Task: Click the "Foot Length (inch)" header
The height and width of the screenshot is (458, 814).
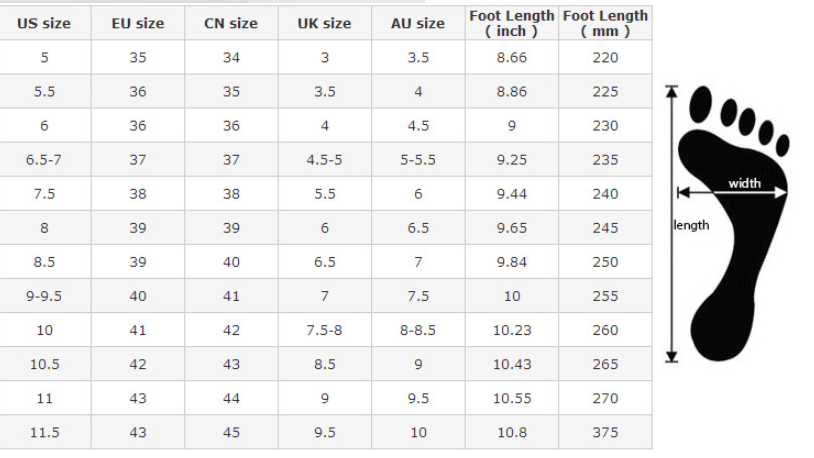Action: (511, 23)
